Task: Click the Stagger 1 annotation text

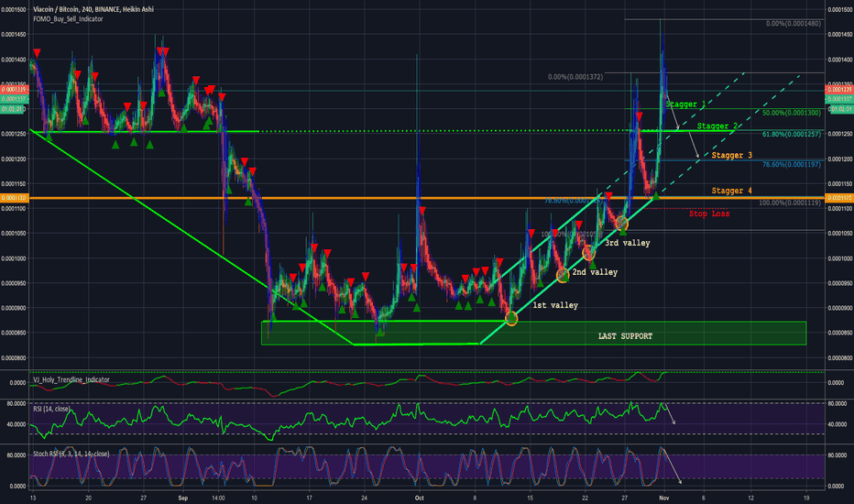Action: click(685, 104)
